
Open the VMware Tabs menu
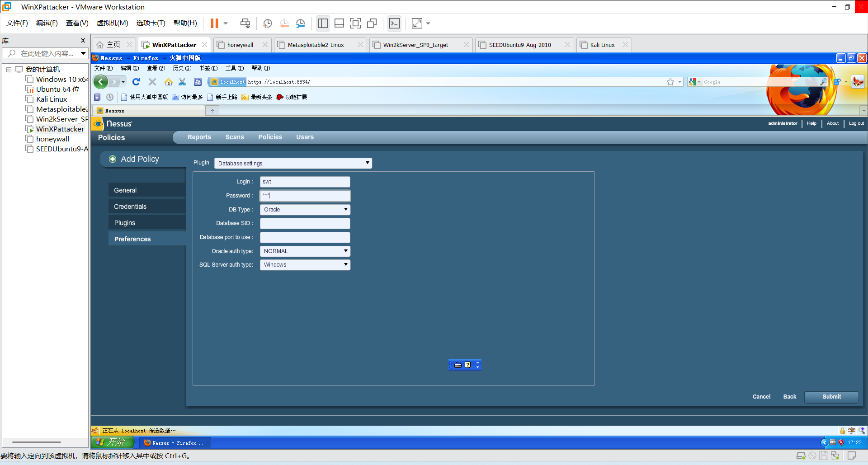(x=151, y=23)
